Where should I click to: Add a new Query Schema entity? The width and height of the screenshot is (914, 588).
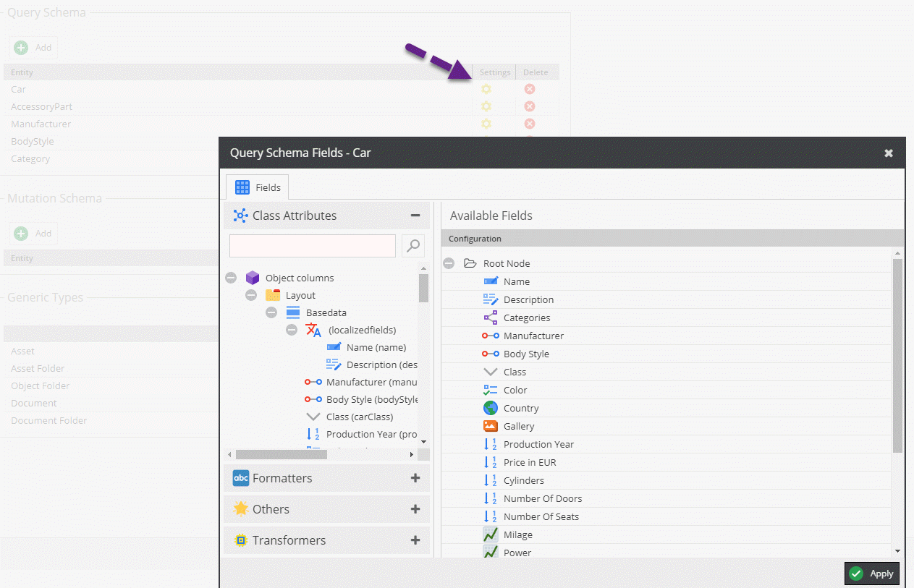coord(33,48)
